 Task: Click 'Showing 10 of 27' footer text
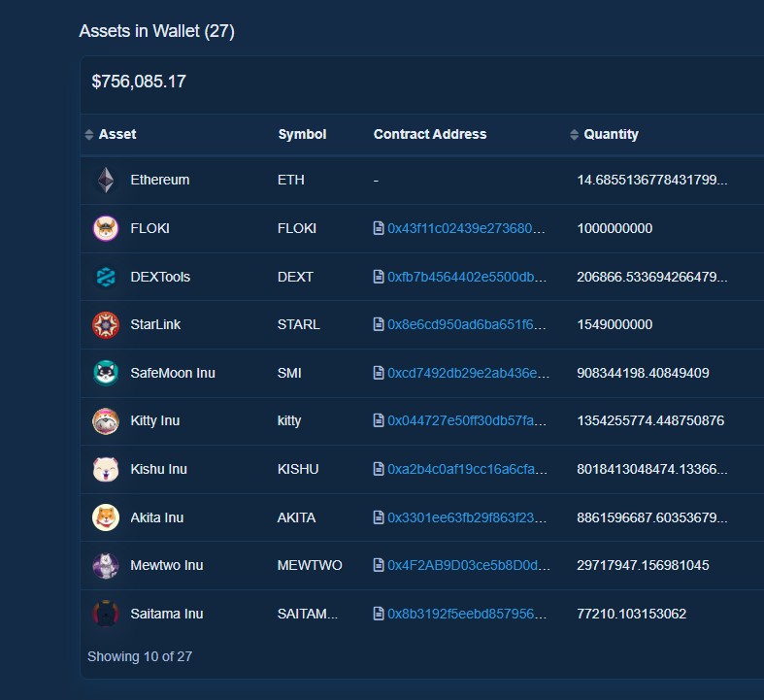[140, 656]
